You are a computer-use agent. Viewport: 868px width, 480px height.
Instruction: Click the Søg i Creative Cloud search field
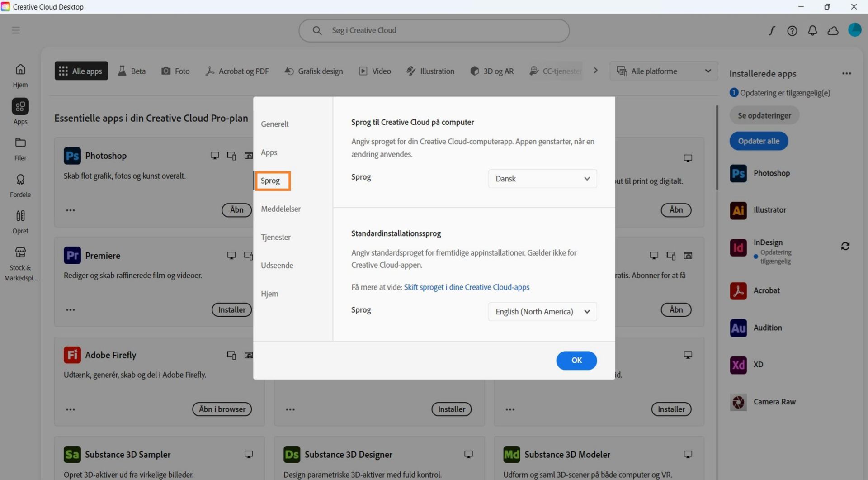pos(434,30)
